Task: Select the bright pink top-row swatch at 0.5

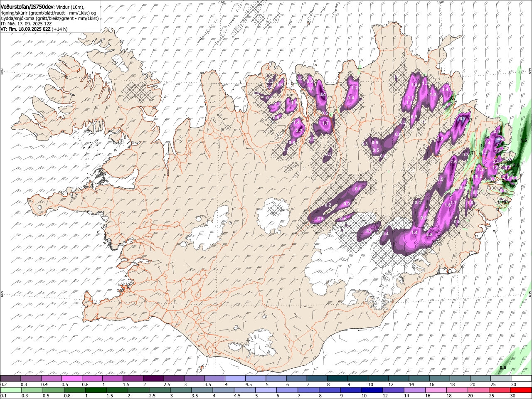Action: (72, 379)
